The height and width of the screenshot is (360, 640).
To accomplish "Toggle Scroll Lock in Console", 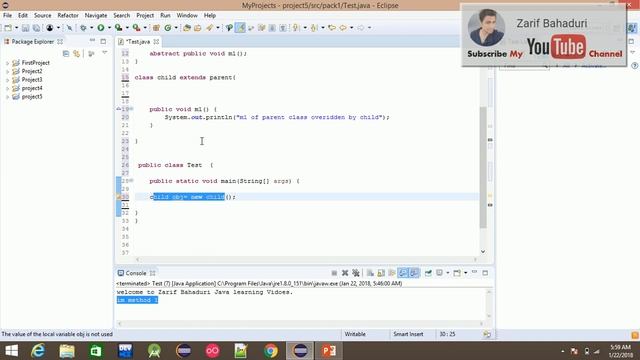I will (x=381, y=273).
